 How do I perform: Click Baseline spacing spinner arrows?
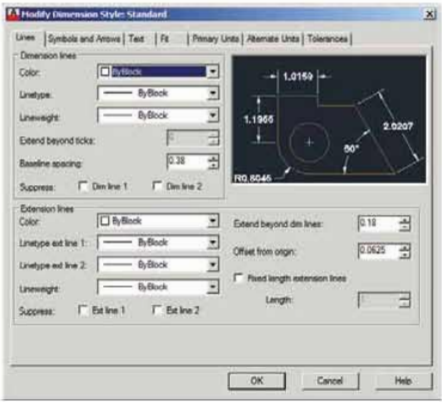[x=213, y=161]
